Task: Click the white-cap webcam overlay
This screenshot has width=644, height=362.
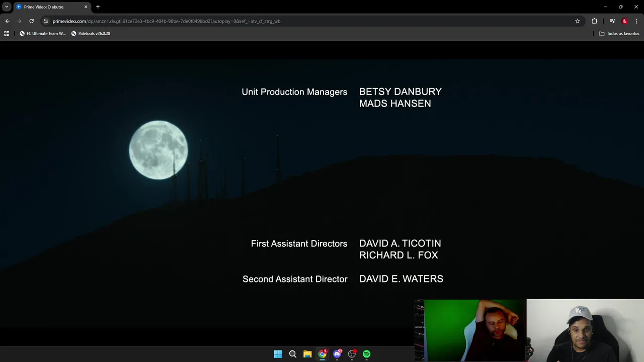Action: tap(585, 330)
